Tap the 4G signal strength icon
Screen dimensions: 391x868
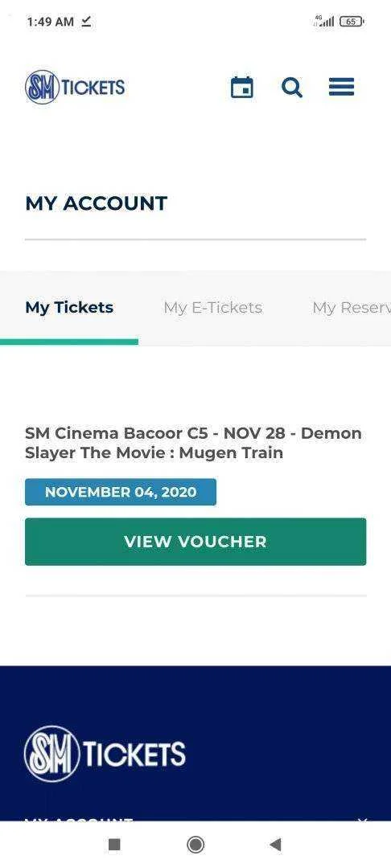pos(324,21)
